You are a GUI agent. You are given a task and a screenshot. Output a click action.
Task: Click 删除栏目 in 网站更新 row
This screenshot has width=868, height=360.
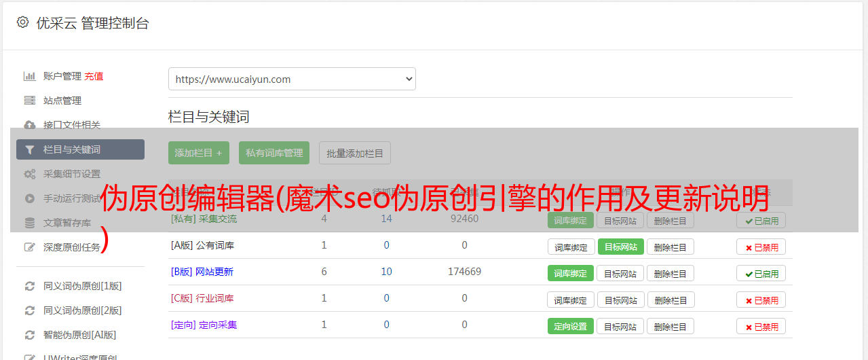[x=671, y=273]
